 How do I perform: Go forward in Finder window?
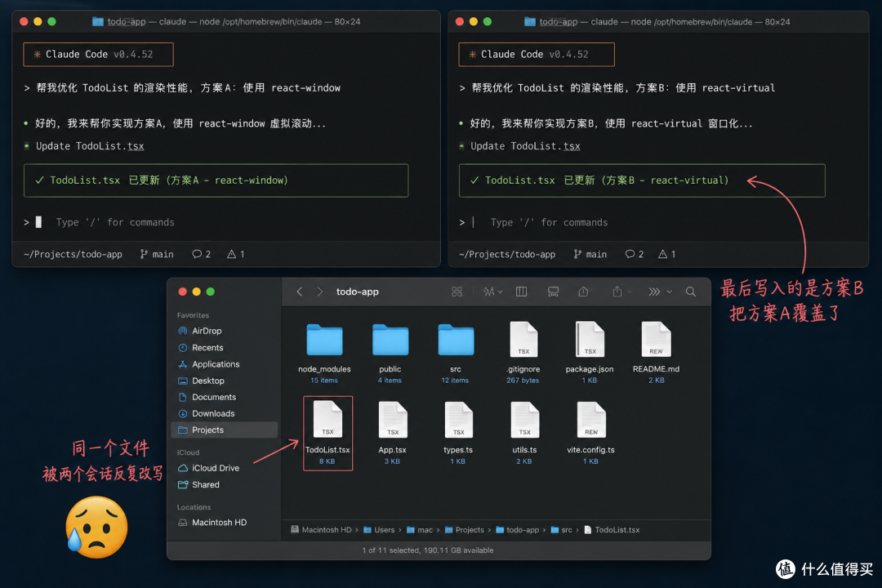point(319,292)
